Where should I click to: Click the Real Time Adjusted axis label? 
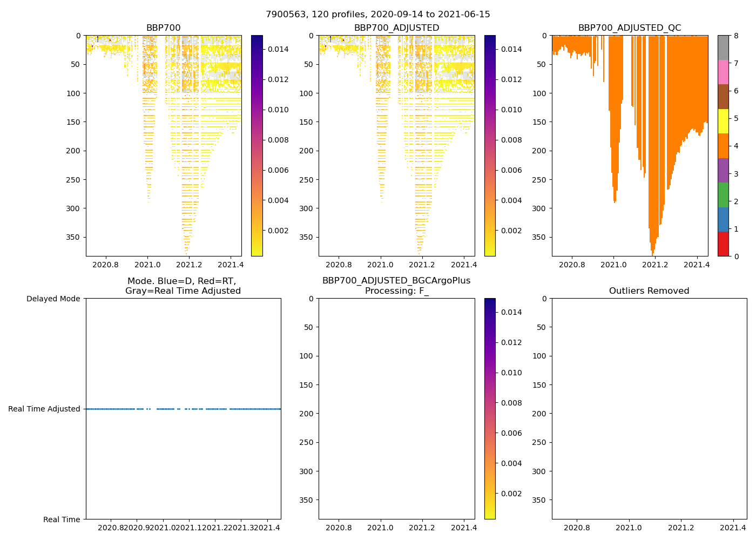pyautogui.click(x=44, y=409)
